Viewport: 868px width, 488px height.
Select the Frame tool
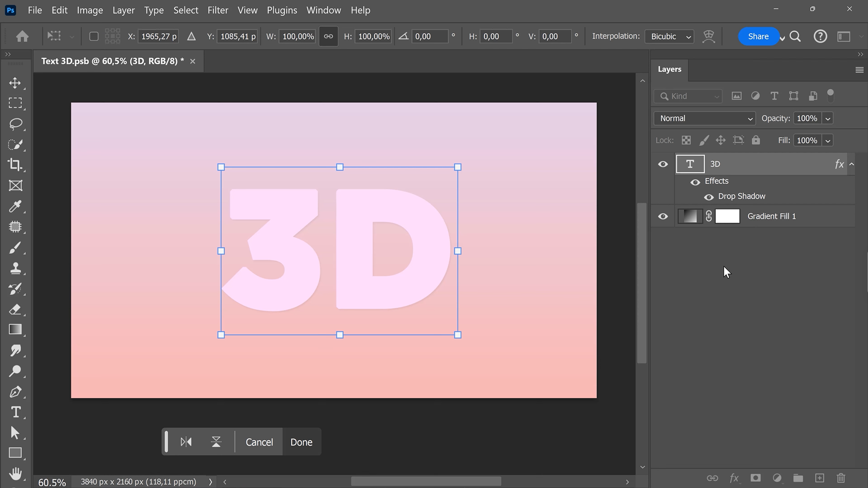[x=15, y=185]
